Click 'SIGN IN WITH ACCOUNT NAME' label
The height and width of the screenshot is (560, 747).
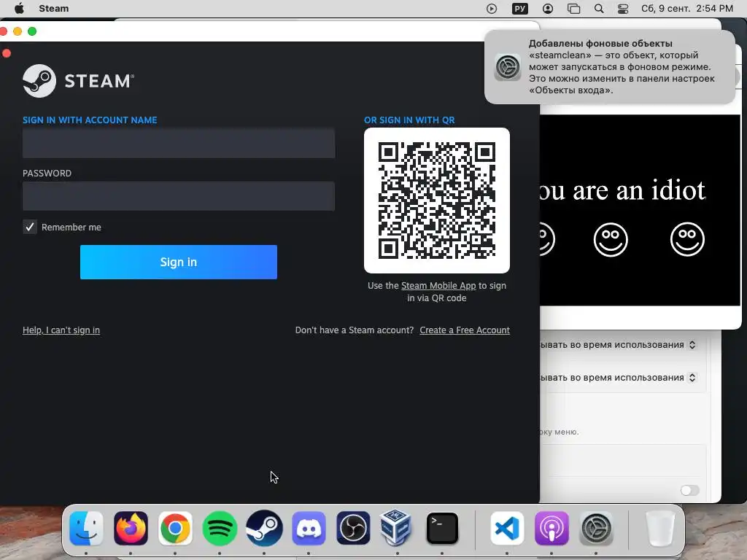90,120
